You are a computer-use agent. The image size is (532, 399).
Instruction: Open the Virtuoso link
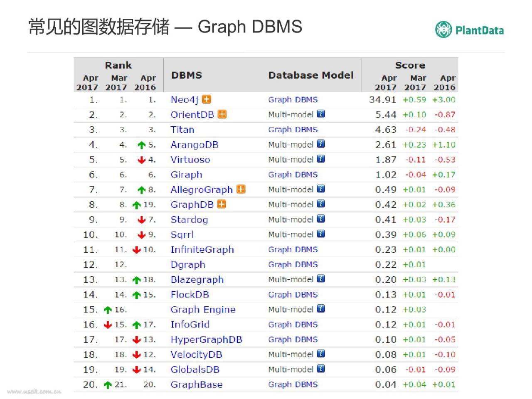[x=190, y=160]
